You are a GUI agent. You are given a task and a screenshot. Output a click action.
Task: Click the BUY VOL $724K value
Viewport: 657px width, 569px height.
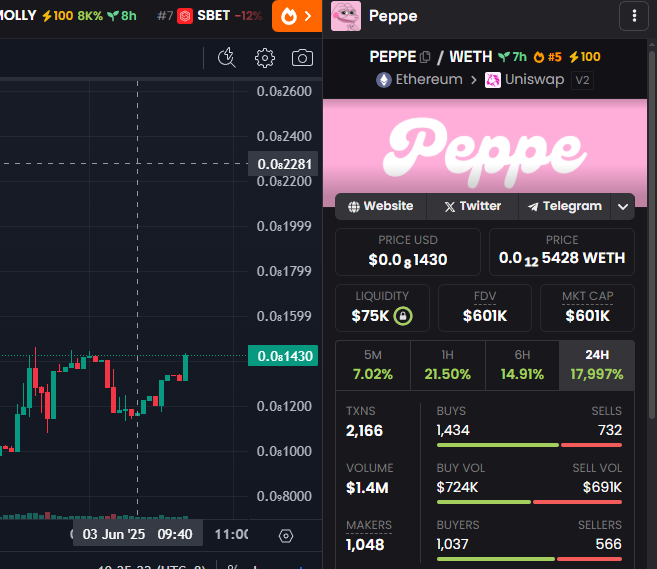pyautogui.click(x=457, y=487)
